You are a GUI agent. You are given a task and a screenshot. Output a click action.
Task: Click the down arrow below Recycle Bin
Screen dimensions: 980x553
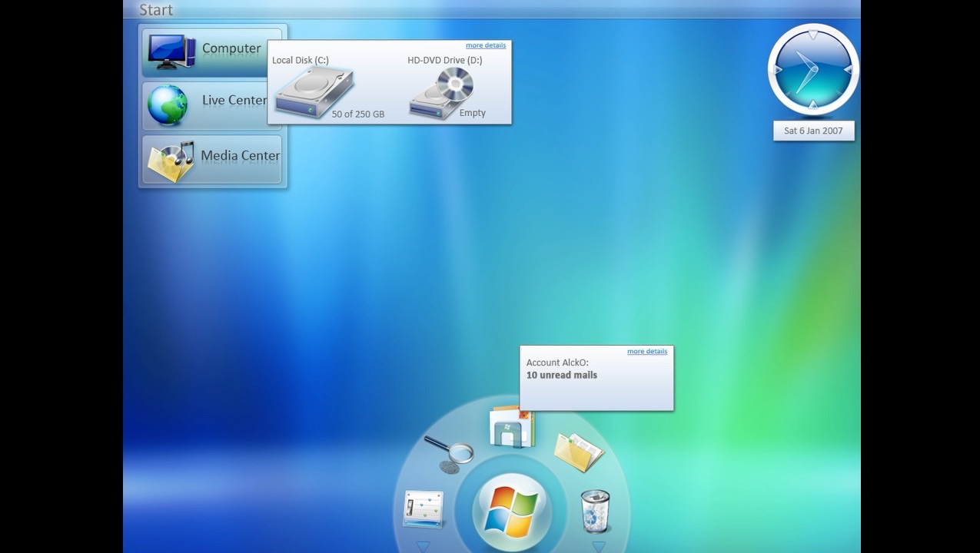point(598,547)
